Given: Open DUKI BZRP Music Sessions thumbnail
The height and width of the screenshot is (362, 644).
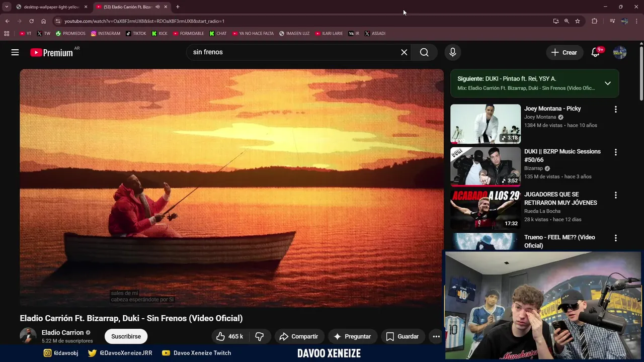Looking at the screenshot, I should pyautogui.click(x=486, y=166).
